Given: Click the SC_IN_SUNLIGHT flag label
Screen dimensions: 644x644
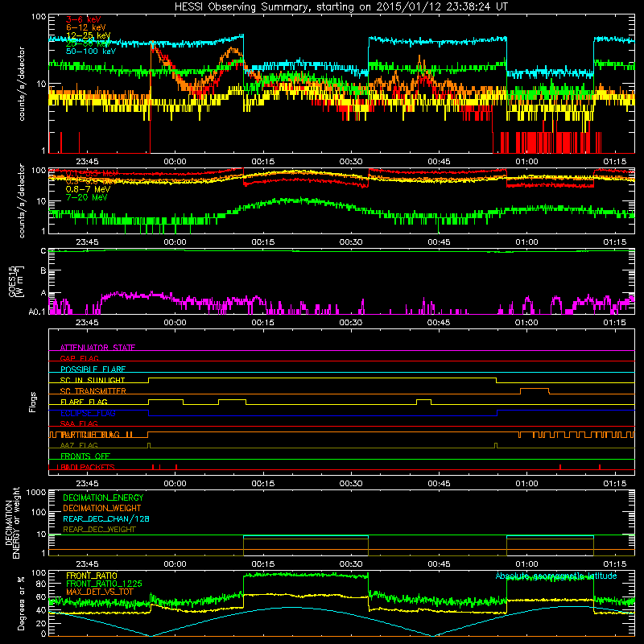Looking at the screenshot, I should [x=93, y=380].
